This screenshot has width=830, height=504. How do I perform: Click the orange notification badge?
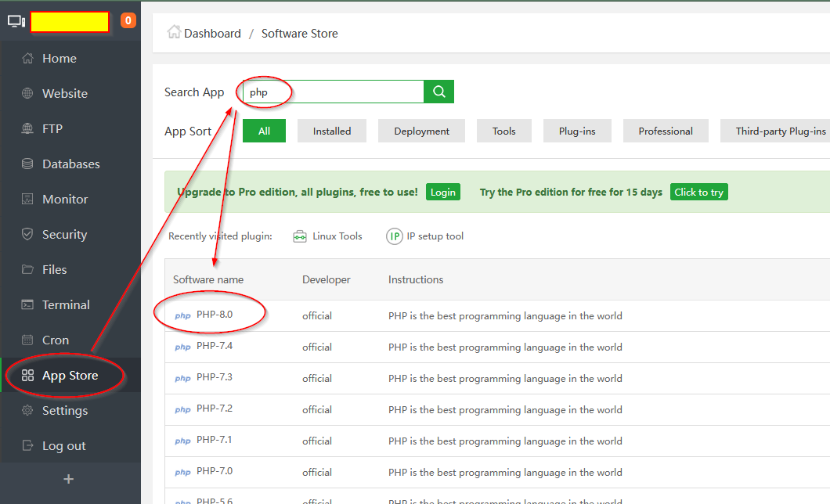(128, 21)
